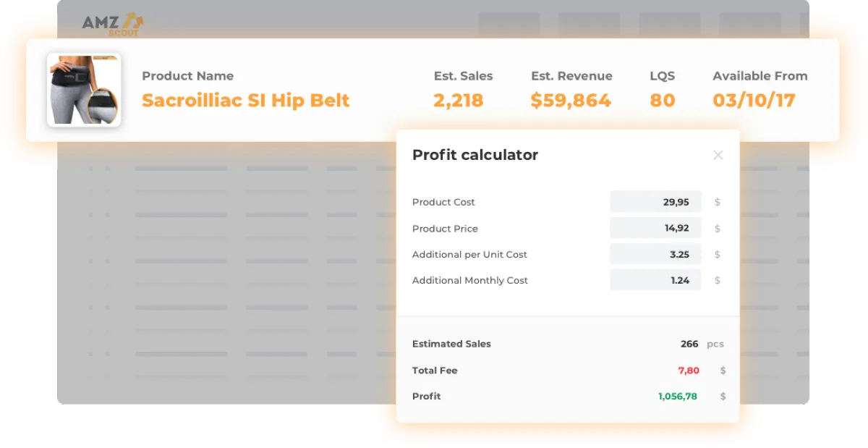
Task: Click the Additional Monthly Cost label
Action: coord(470,280)
